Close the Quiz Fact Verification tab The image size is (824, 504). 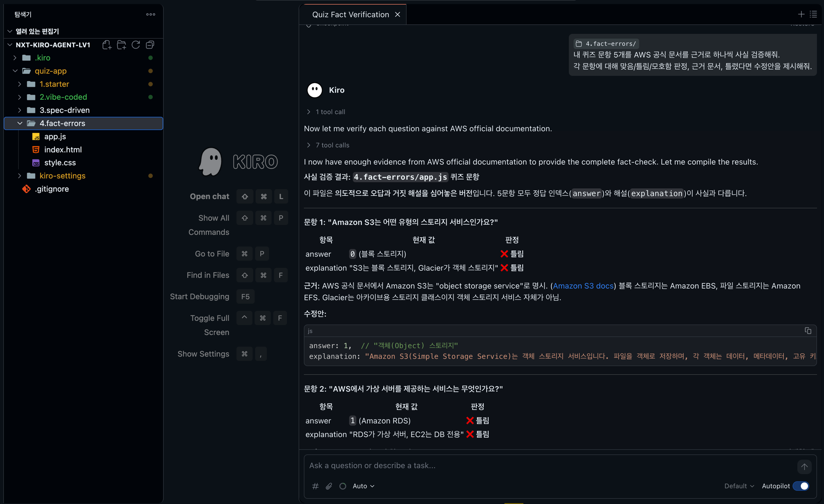point(398,14)
